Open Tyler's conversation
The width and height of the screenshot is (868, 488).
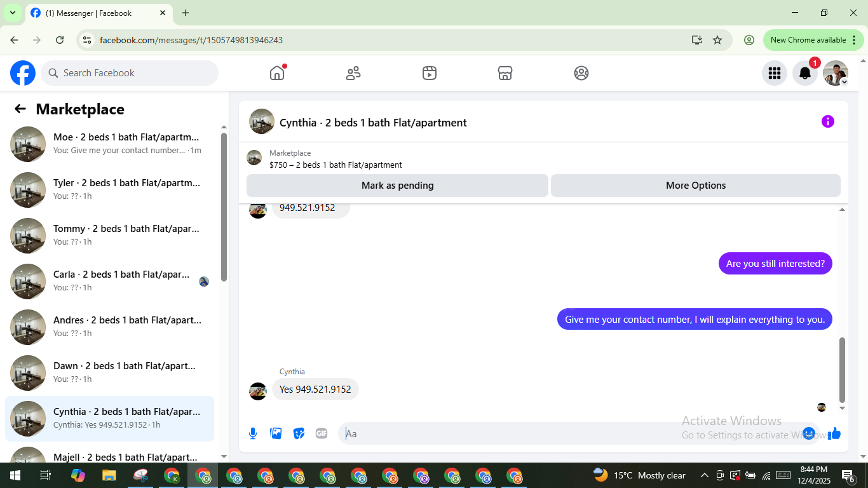tap(109, 190)
